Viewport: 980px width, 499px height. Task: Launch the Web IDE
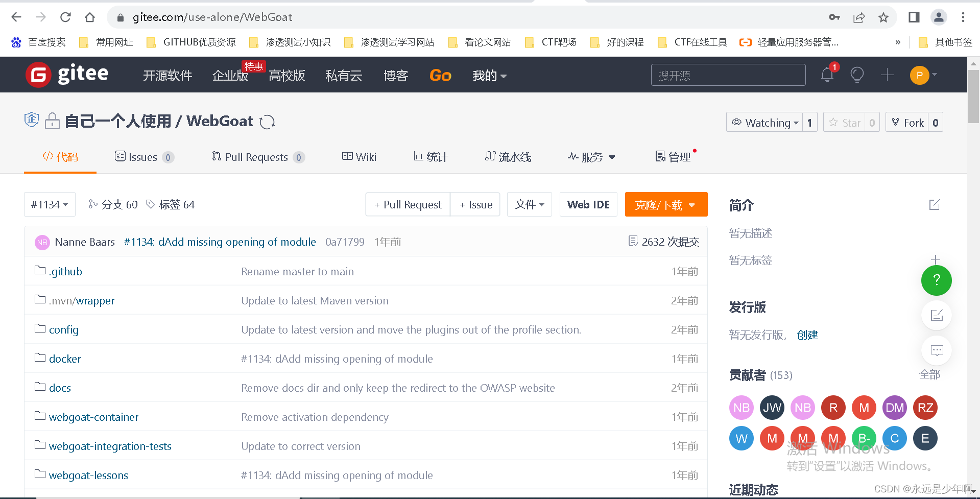point(588,204)
